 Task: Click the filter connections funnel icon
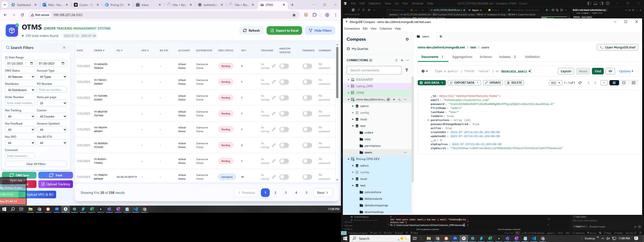407,70
